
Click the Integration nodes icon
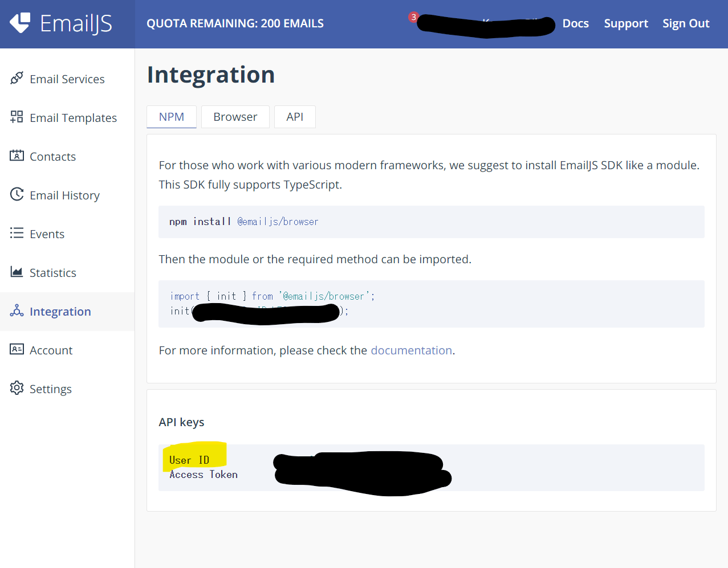[17, 310]
